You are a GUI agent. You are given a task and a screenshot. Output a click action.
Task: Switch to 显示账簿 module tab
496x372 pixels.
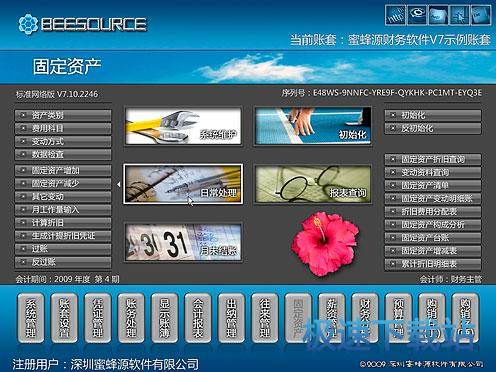pyautogui.click(x=164, y=318)
